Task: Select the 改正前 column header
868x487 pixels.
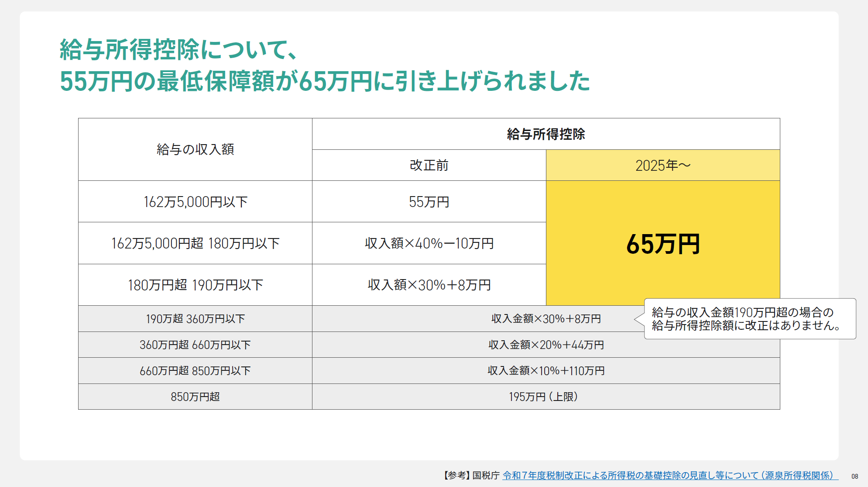Action: 429,166
